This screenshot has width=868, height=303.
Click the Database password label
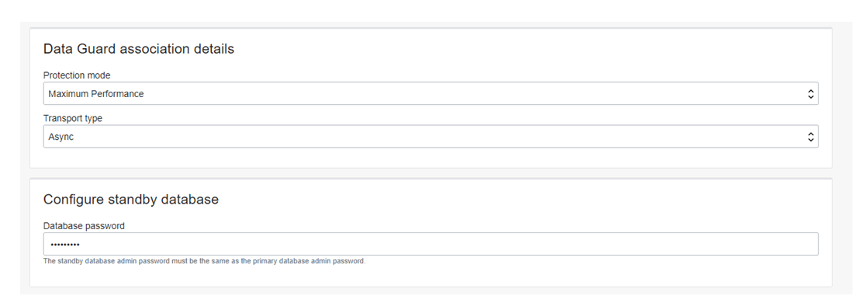coord(84,226)
